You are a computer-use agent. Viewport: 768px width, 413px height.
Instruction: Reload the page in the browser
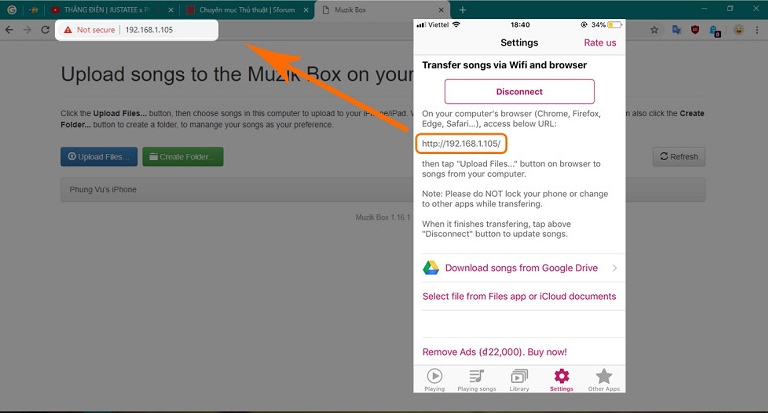pyautogui.click(x=45, y=30)
